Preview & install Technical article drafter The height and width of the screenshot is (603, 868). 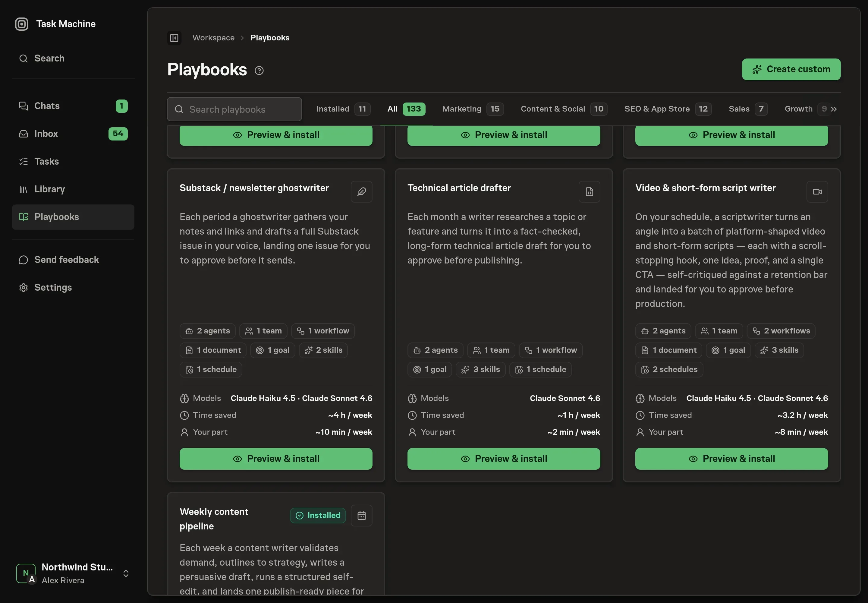click(x=504, y=459)
